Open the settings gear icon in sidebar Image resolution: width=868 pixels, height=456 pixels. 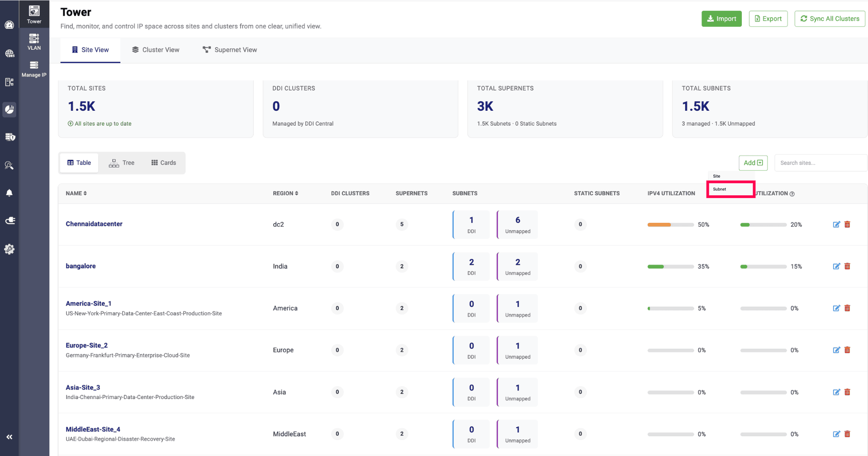[x=9, y=249]
